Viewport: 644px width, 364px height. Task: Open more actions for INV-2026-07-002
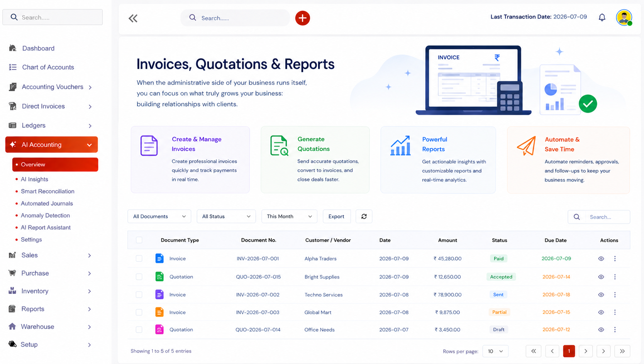coord(615,295)
